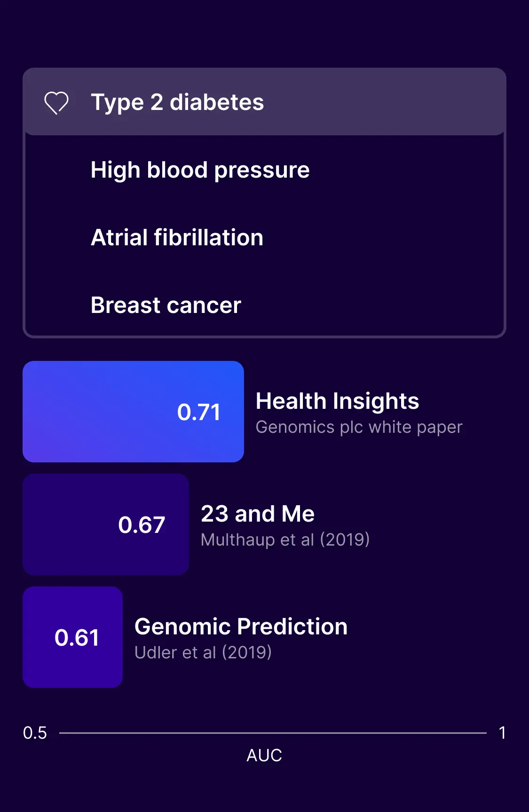The width and height of the screenshot is (529, 812).
Task: Choose High blood pressure from the list
Action: point(200,170)
